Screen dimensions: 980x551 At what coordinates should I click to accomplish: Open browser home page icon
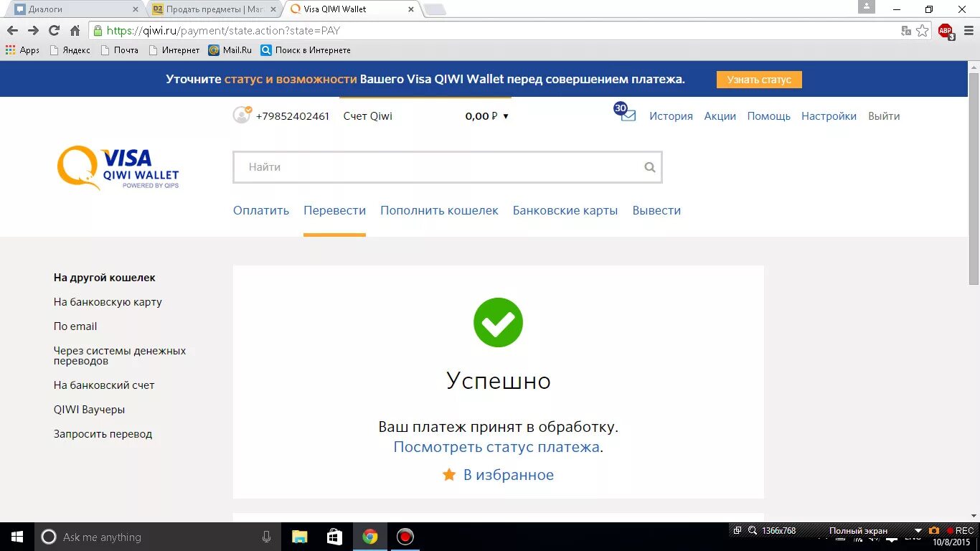[x=75, y=30]
